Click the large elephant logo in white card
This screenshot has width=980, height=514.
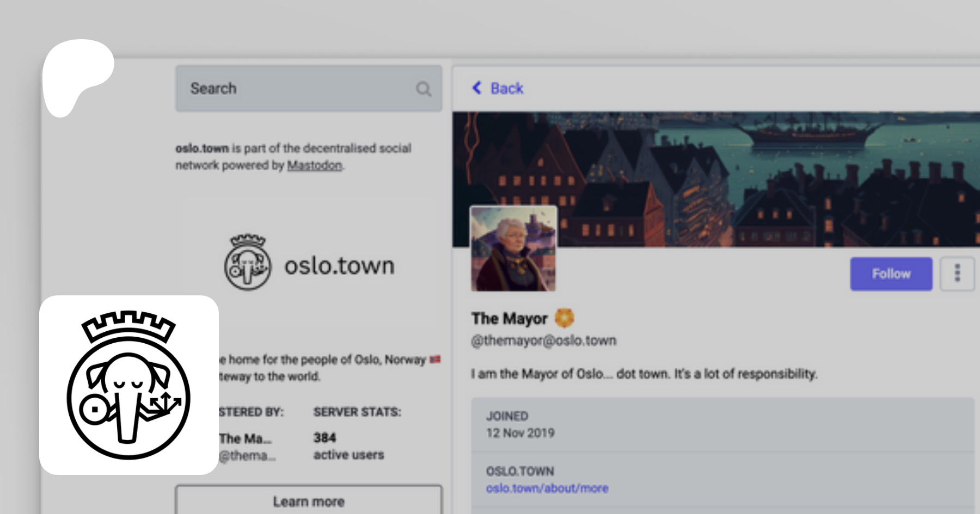[129, 385]
